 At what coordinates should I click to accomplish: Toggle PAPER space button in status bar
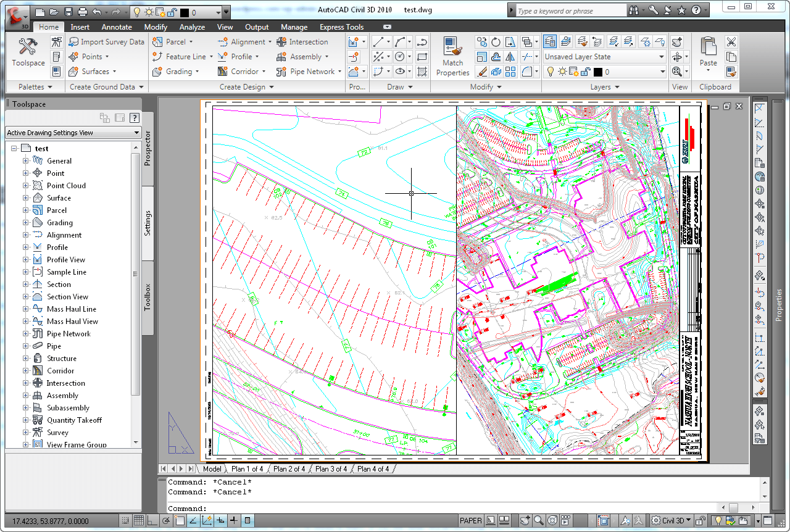point(471,520)
